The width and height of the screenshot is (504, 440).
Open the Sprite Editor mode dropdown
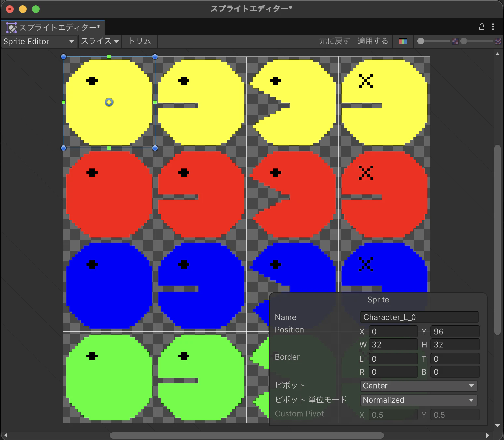coord(39,42)
